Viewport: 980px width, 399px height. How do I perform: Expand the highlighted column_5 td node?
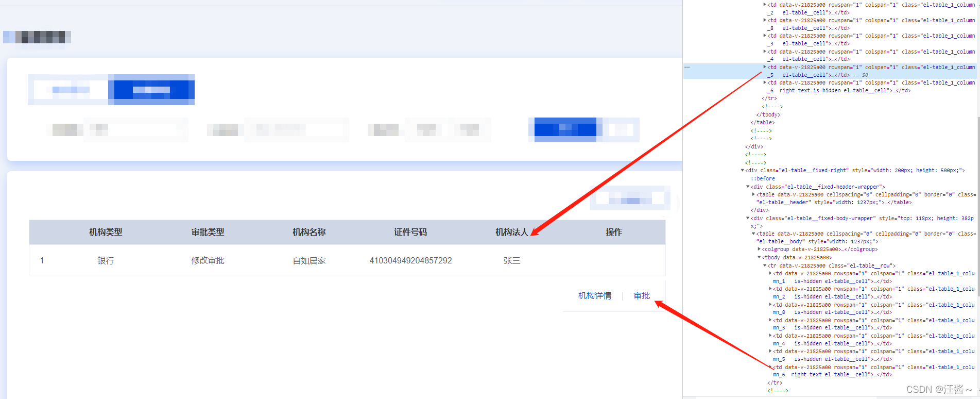(x=765, y=67)
